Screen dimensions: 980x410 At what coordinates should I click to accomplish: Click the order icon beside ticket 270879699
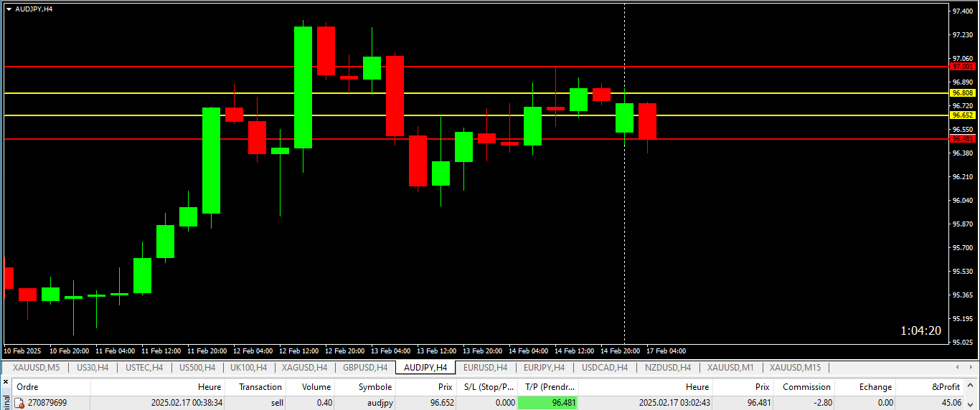19,404
